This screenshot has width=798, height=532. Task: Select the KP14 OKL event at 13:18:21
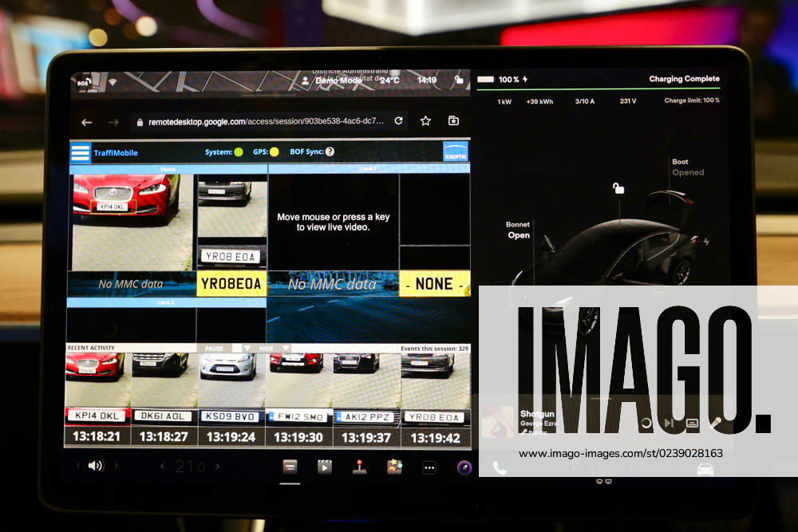click(97, 400)
